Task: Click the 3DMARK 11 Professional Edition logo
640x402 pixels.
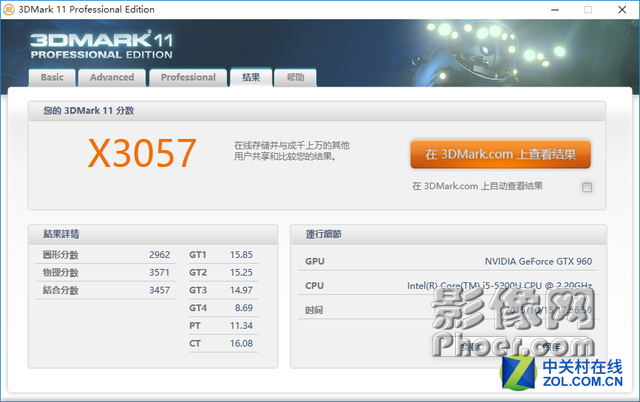Action: click(x=102, y=45)
